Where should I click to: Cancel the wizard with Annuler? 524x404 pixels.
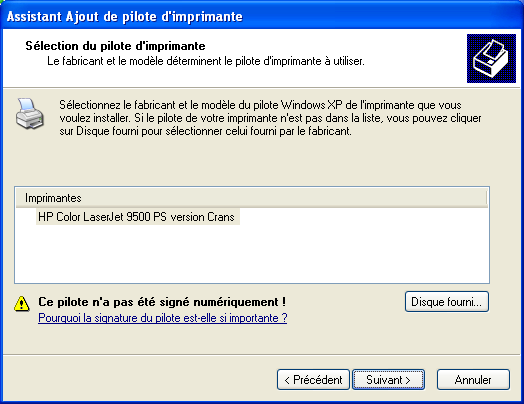pyautogui.click(x=473, y=380)
